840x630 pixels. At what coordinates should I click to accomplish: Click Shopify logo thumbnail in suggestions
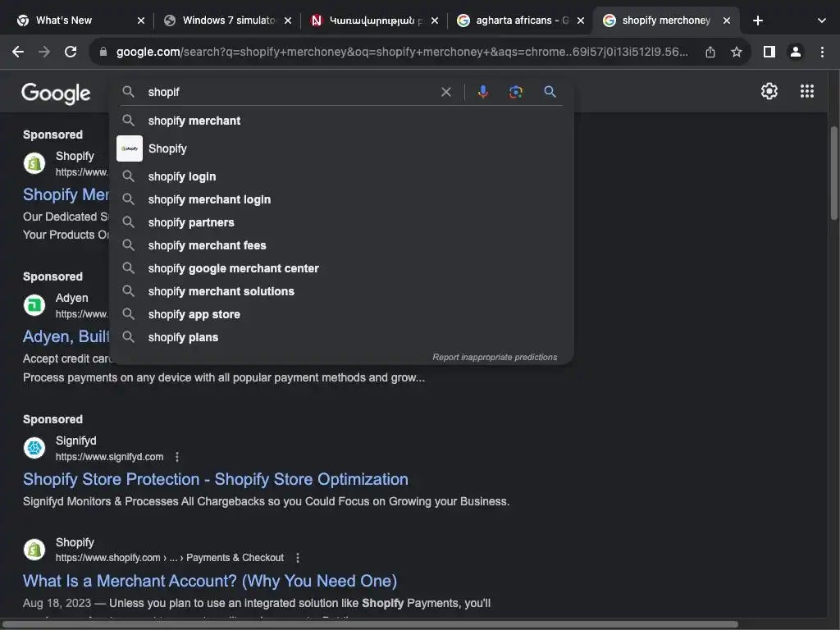point(130,148)
